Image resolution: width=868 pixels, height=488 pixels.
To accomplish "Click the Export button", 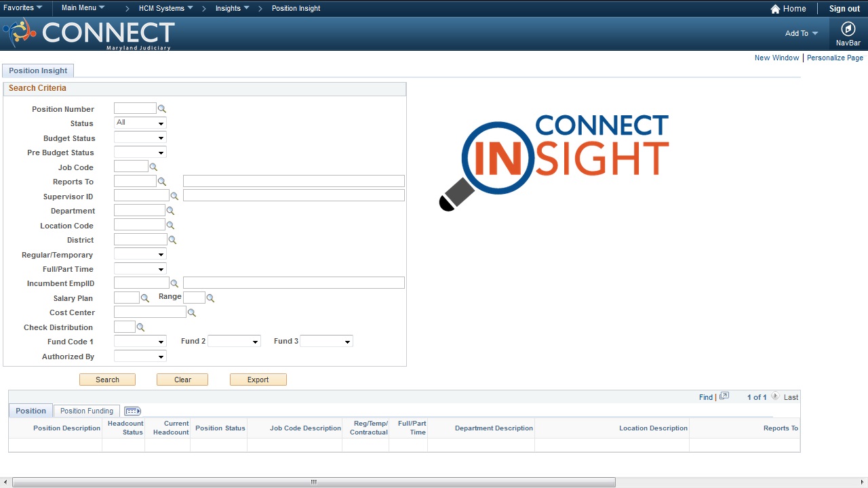I will 258,380.
